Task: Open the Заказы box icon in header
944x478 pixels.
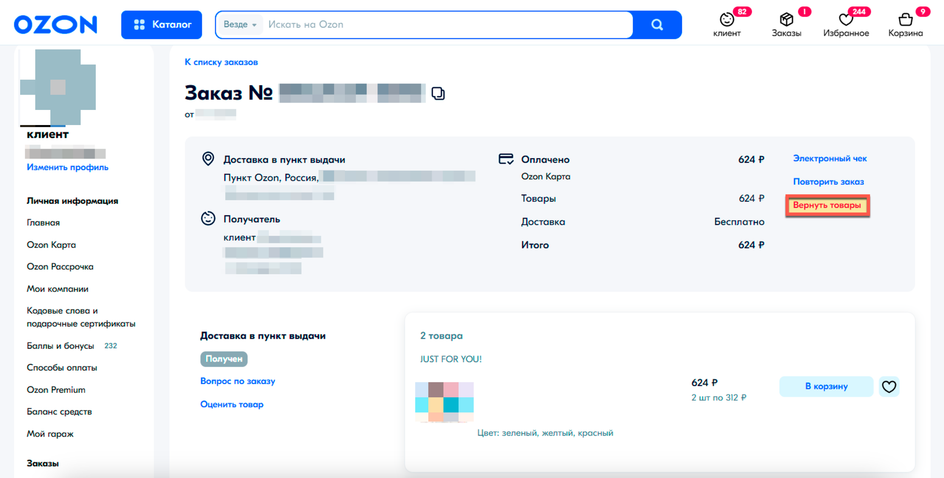Action: click(786, 20)
